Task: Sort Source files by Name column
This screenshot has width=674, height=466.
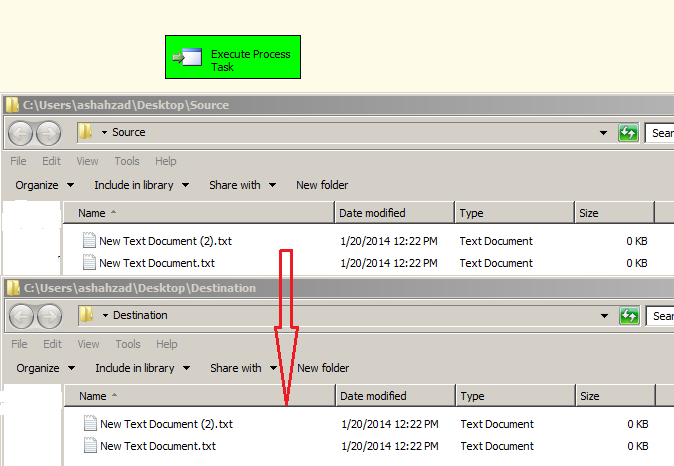Action: coord(199,213)
